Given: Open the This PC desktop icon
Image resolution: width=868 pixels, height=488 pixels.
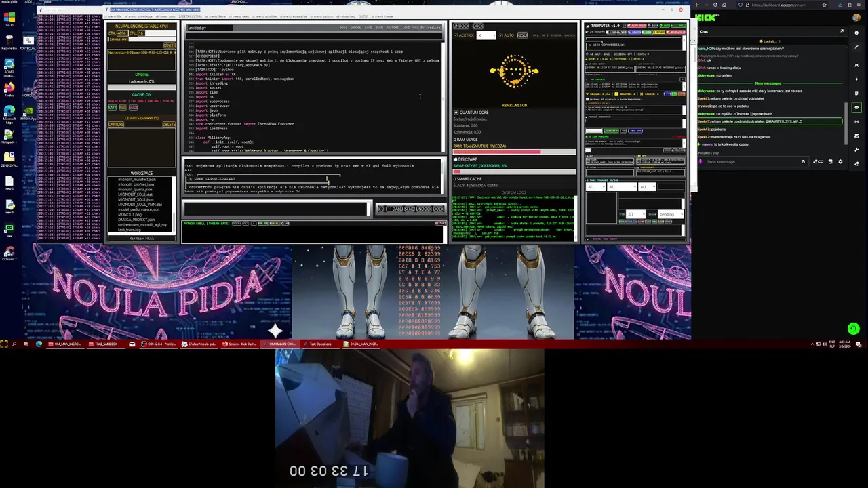Looking at the screenshot, I should pyautogui.click(x=9, y=18).
